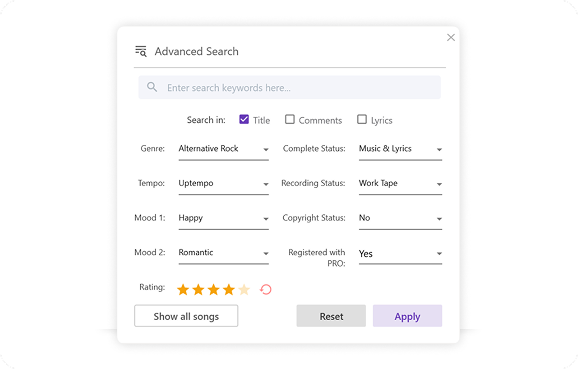Screen dimensions: 578x369
Task: Open Registered with PRO dropdown showing Yes
Action: (x=400, y=254)
